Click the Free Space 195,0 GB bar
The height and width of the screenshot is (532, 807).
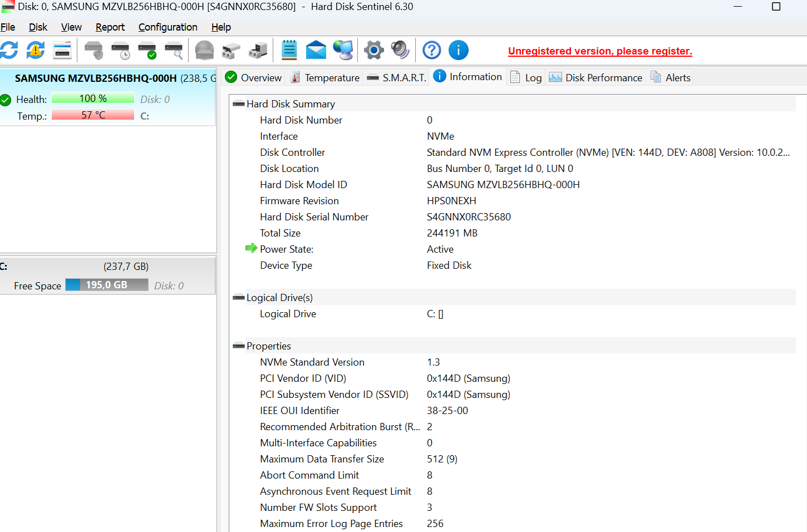(107, 285)
